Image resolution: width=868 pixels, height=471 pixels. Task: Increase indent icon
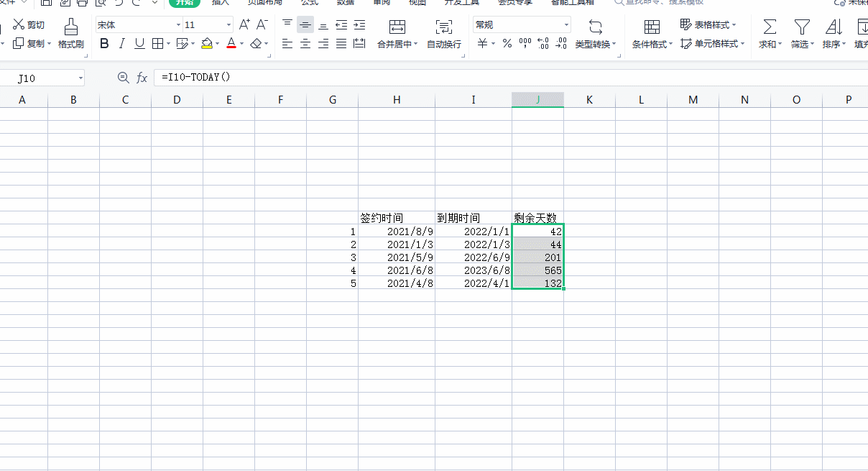(359, 25)
